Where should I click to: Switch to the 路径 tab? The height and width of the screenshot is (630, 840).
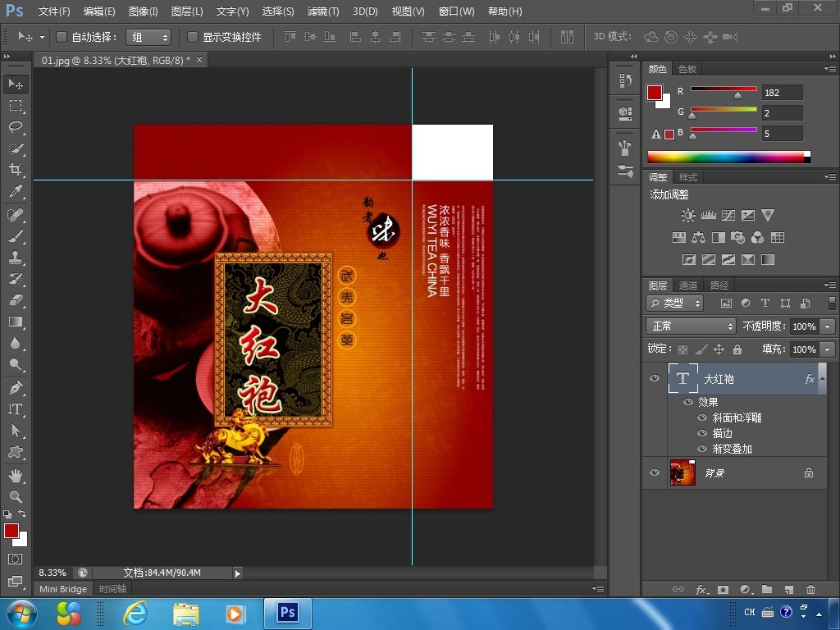719,285
